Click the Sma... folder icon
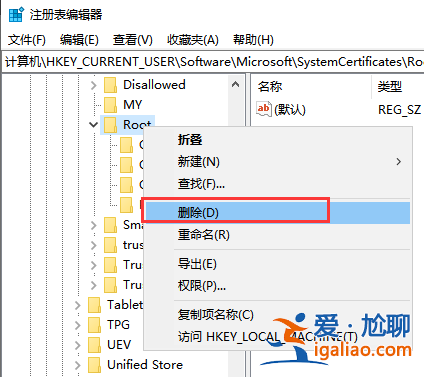Image resolution: width=424 pixels, height=377 pixels. click(110, 225)
